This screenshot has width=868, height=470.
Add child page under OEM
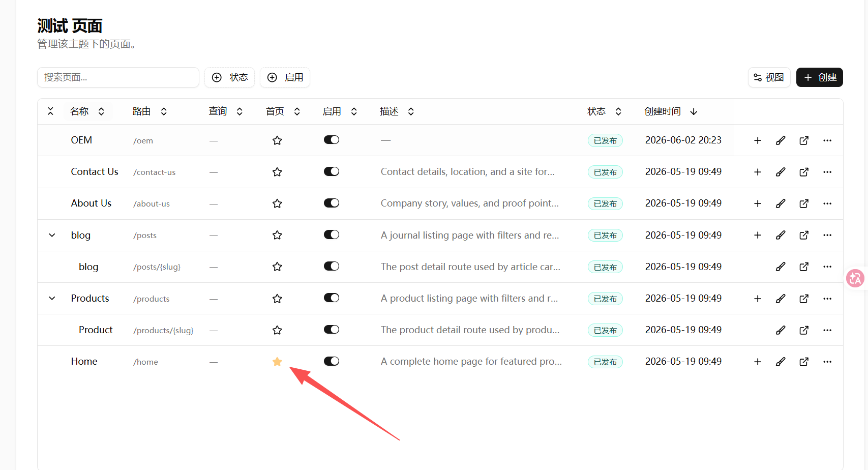[758, 140]
